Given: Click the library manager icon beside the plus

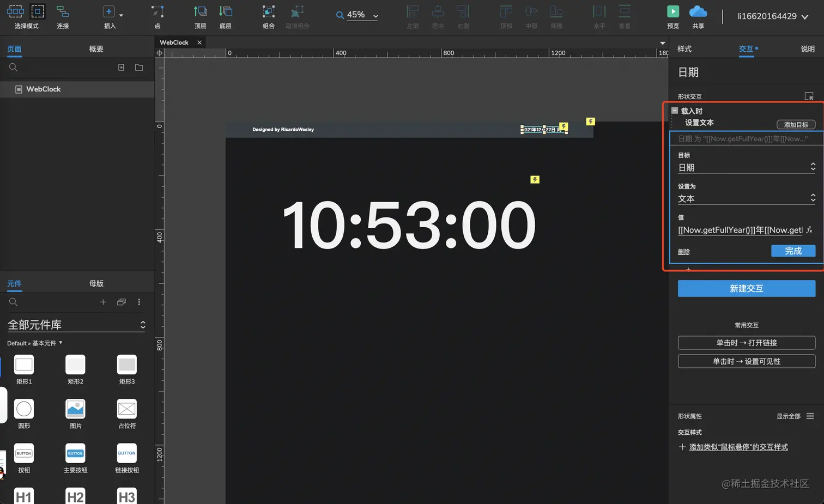Looking at the screenshot, I should [x=122, y=302].
